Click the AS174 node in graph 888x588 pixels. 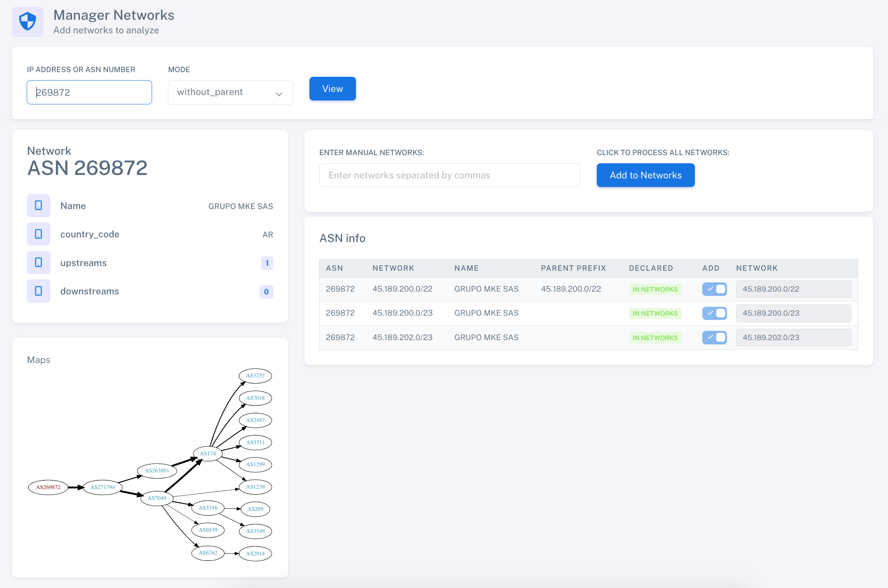point(208,453)
